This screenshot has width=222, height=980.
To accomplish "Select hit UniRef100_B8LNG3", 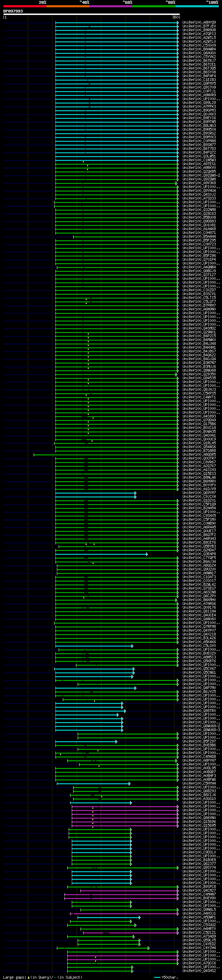I will tap(199, 125).
